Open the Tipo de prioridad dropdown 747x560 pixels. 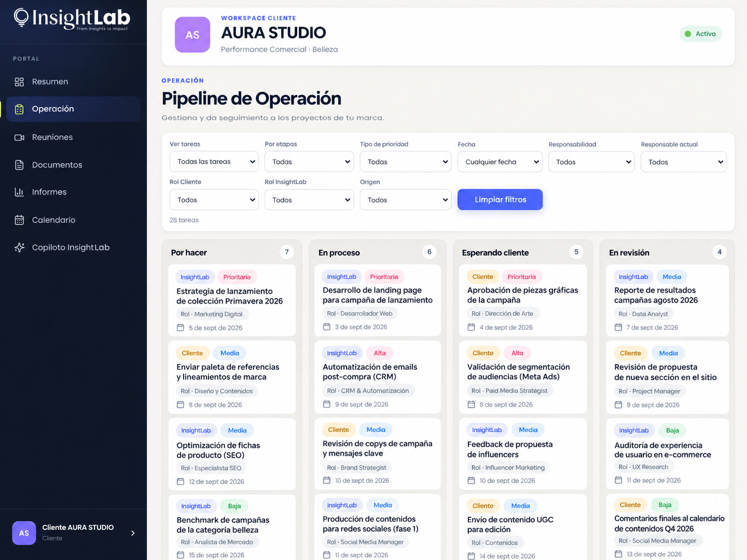click(405, 161)
